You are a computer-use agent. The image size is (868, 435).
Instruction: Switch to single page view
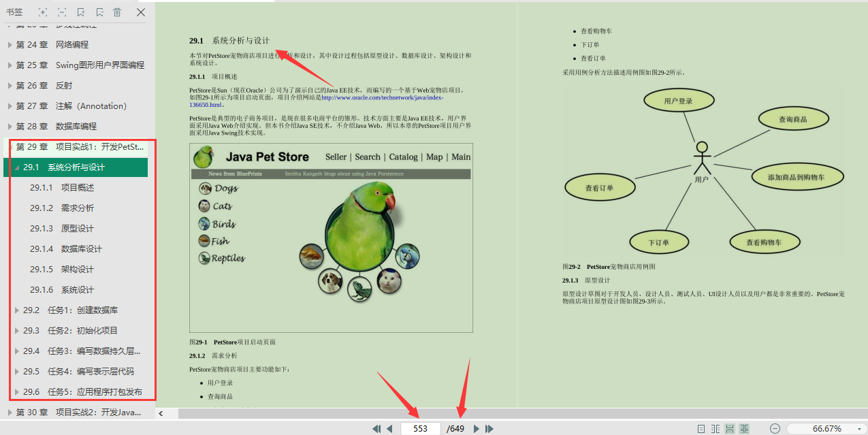click(x=701, y=429)
